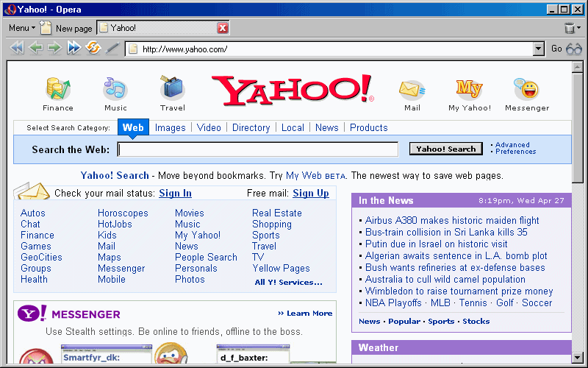Image resolution: width=588 pixels, height=368 pixels.
Task: Click the Popular link under In the News
Action: tap(404, 321)
